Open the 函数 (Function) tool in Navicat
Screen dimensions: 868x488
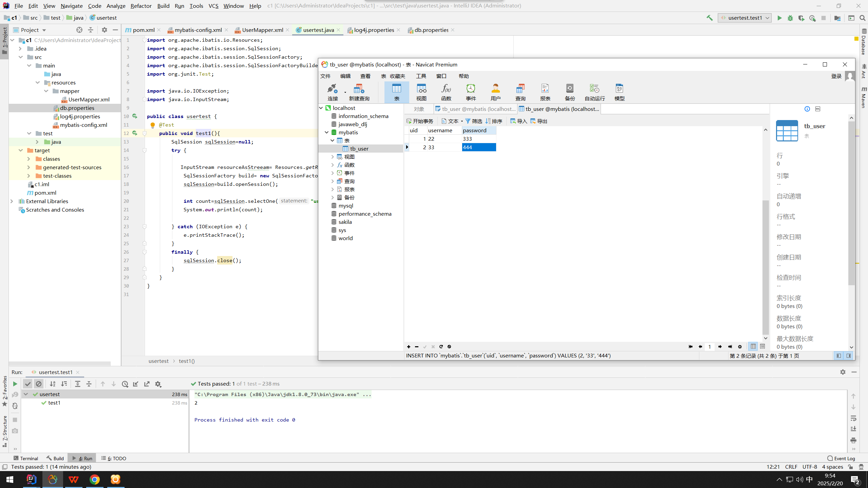446,92
